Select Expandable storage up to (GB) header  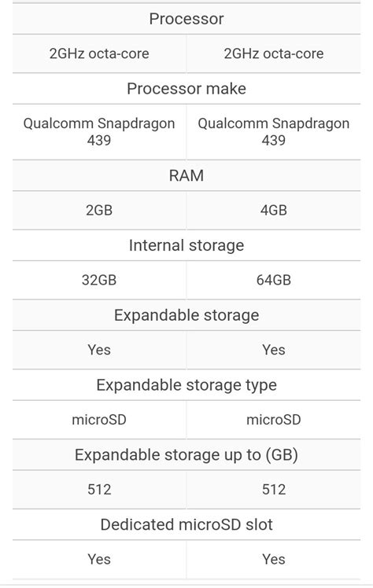186,454
